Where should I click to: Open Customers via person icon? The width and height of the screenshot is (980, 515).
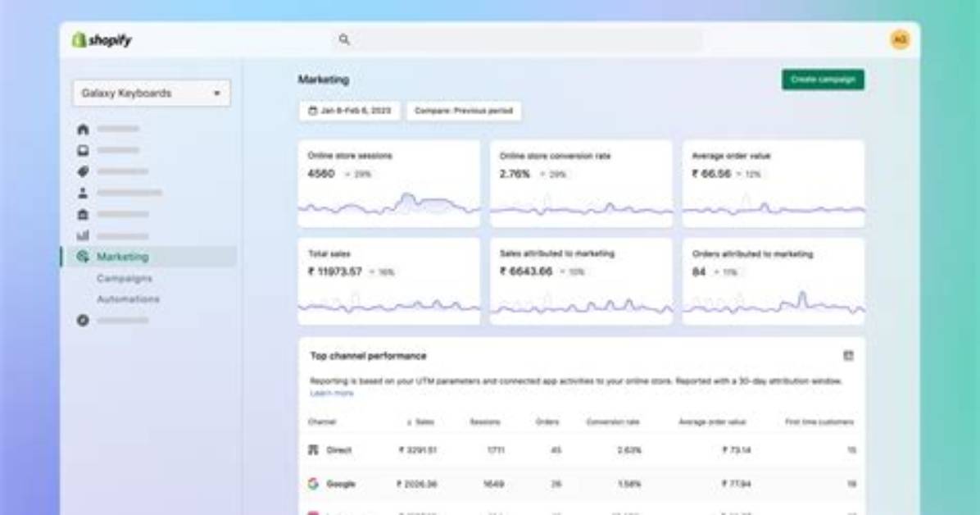tap(83, 193)
